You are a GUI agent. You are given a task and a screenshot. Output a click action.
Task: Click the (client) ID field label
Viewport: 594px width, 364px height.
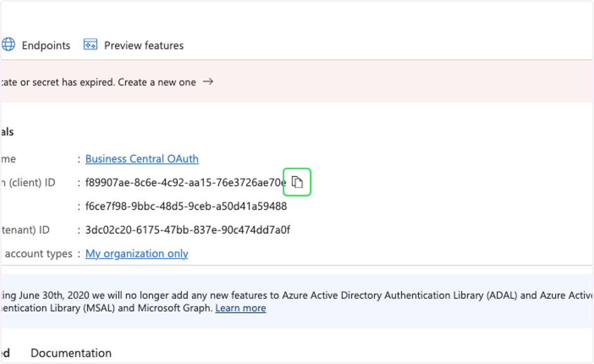pos(28,182)
